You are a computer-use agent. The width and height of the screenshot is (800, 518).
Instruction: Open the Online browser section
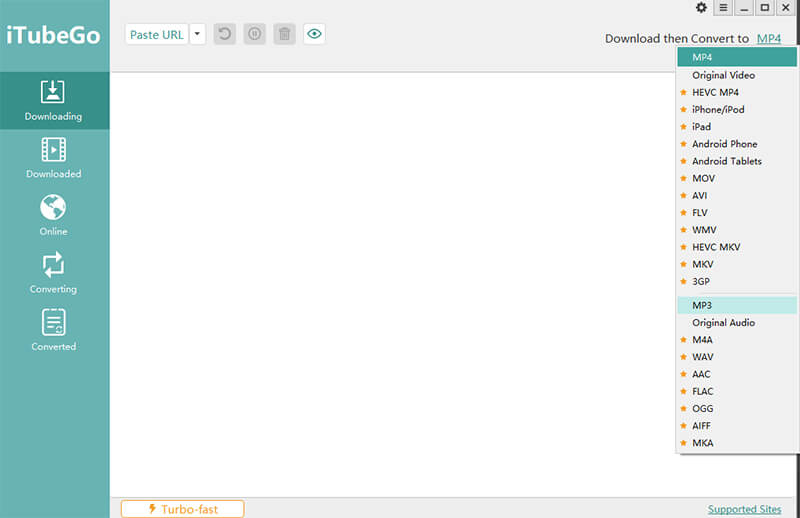pos(54,215)
